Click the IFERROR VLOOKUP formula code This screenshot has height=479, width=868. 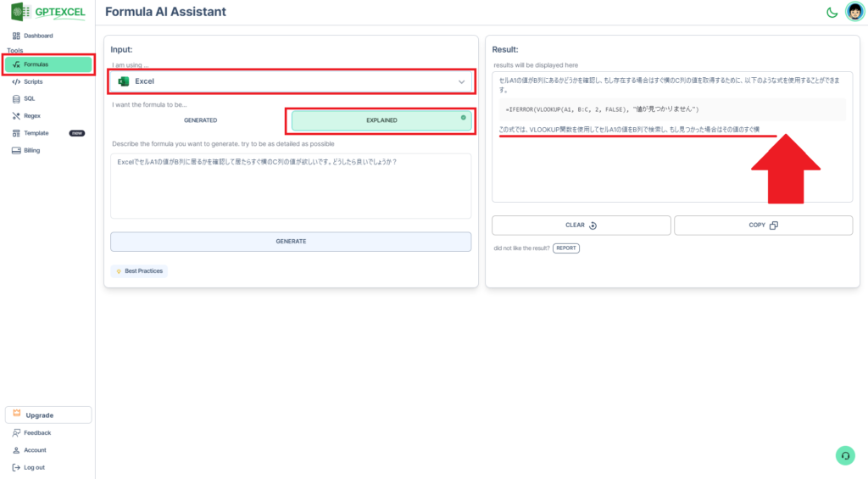603,109
